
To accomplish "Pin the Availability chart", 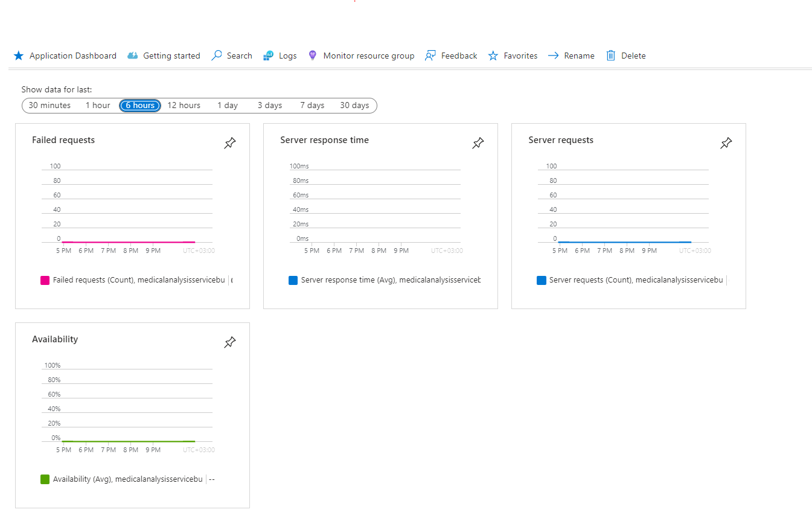I will pyautogui.click(x=230, y=342).
